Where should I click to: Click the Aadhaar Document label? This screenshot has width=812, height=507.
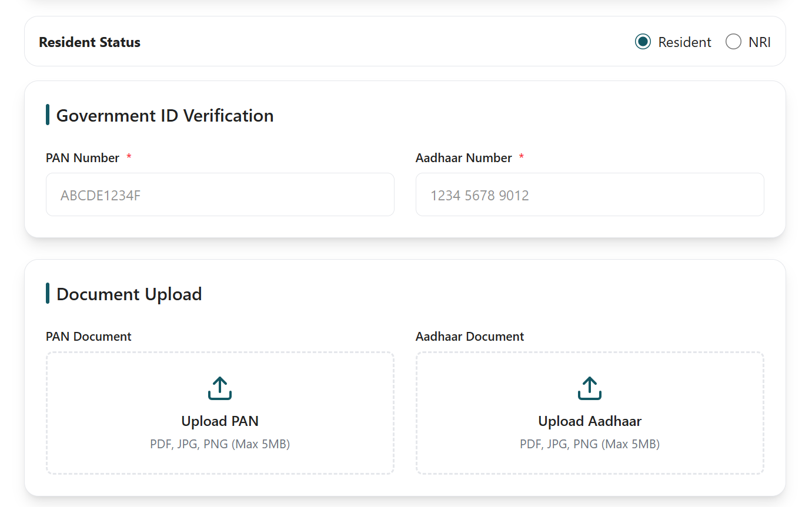point(470,336)
